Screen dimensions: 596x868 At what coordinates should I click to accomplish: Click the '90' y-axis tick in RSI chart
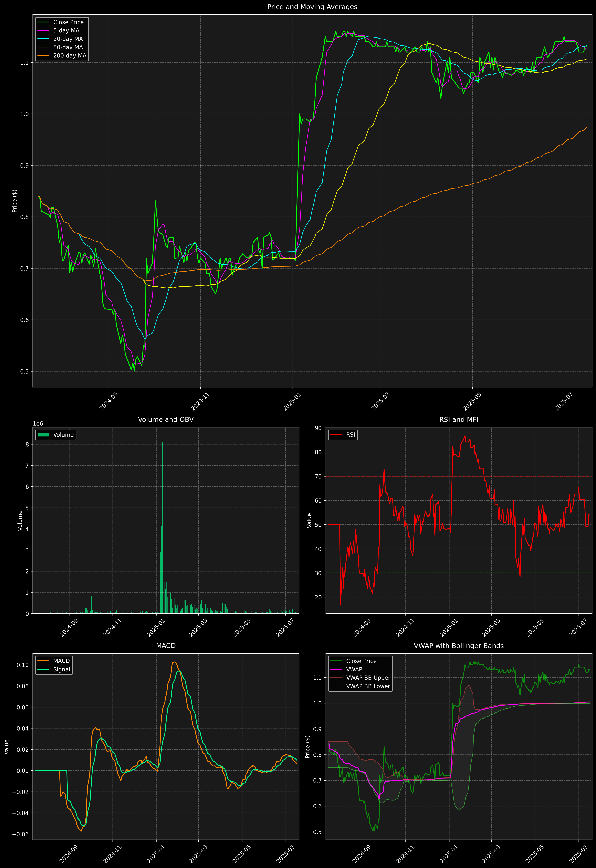[x=318, y=428]
